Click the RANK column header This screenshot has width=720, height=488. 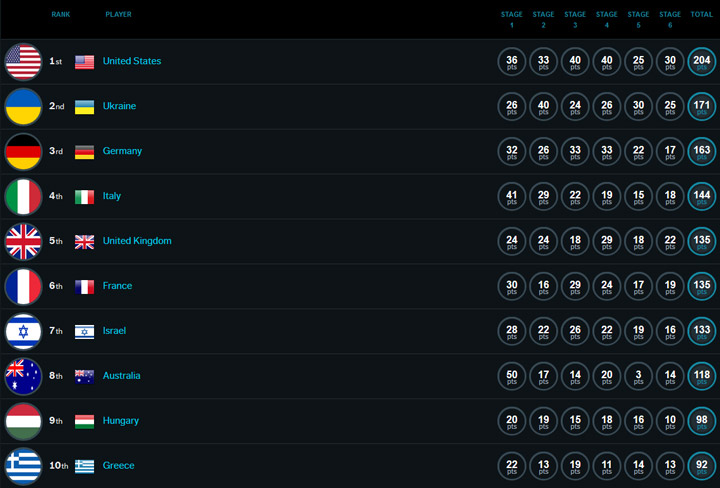tap(61, 14)
